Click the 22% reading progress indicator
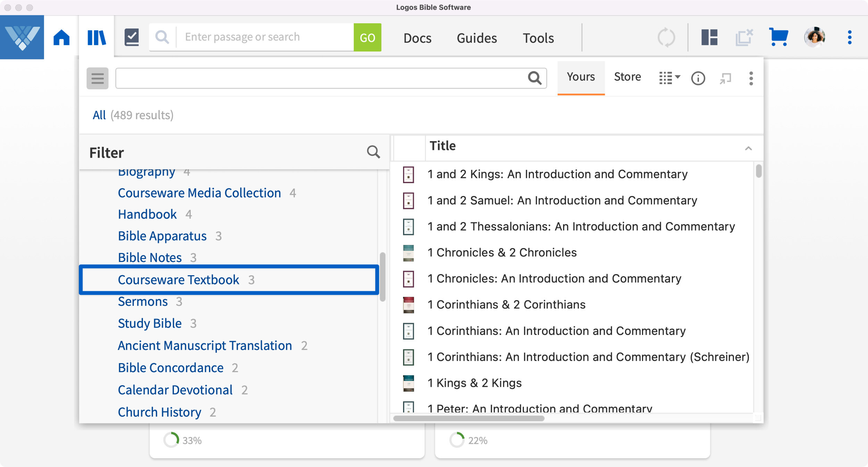This screenshot has height=467, width=868. point(468,441)
